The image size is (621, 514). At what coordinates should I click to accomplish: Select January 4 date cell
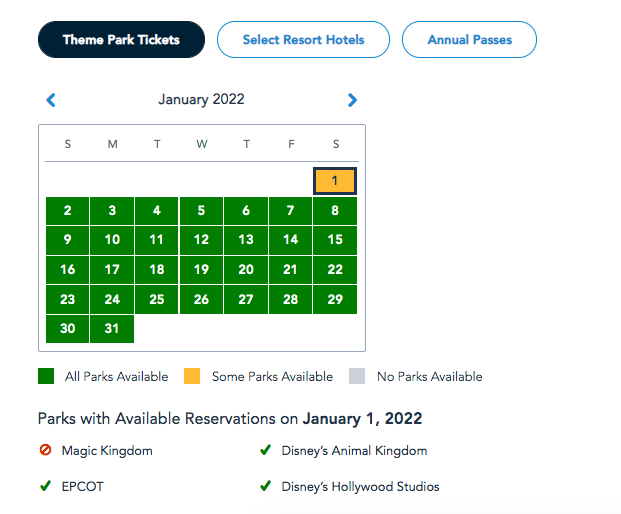(156, 211)
